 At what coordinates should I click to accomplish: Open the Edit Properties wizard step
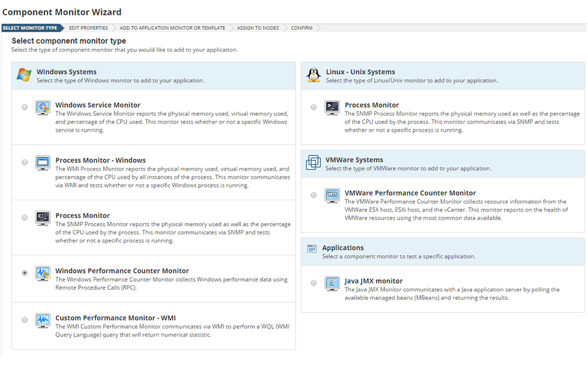click(88, 27)
